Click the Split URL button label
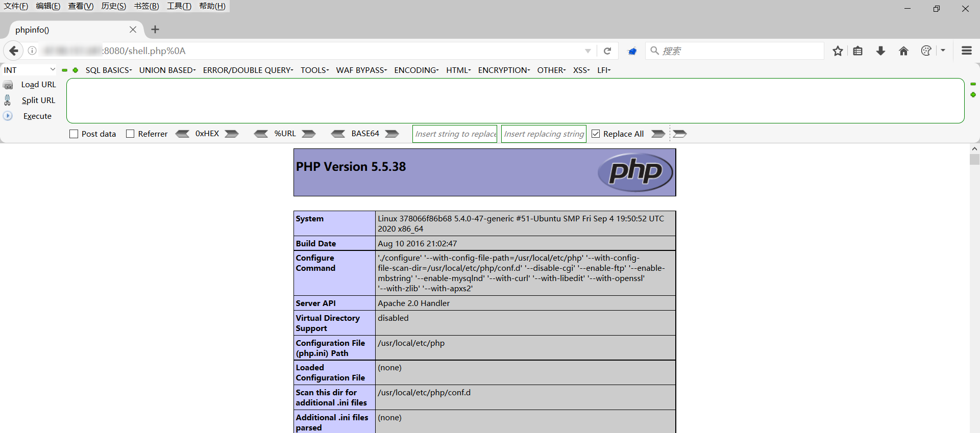Image resolution: width=980 pixels, height=433 pixels. pos(38,100)
